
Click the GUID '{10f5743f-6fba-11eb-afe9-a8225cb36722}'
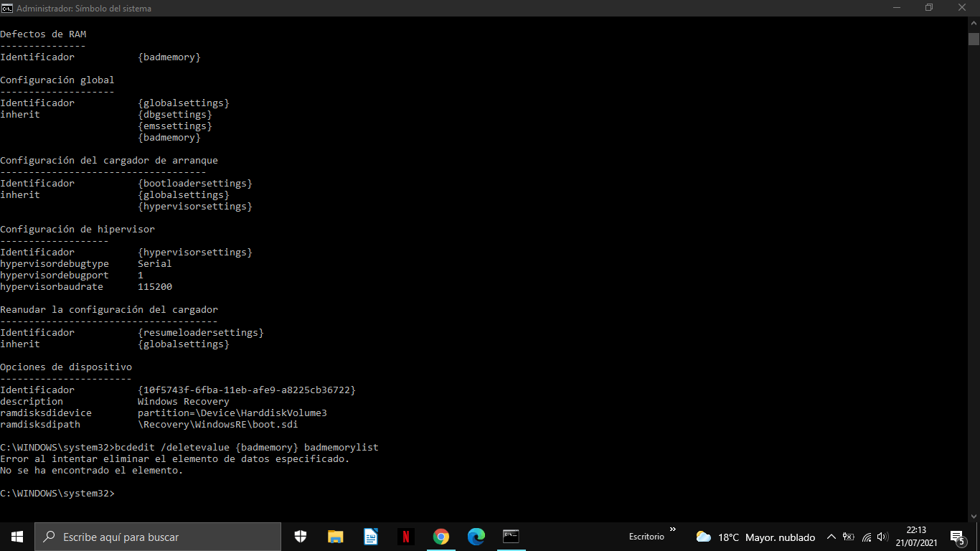(x=247, y=390)
